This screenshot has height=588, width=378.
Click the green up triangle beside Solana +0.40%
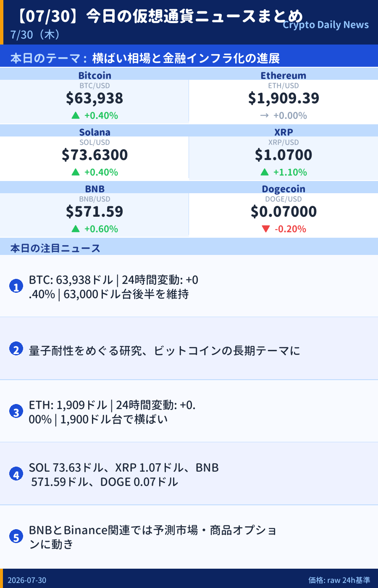click(x=76, y=172)
